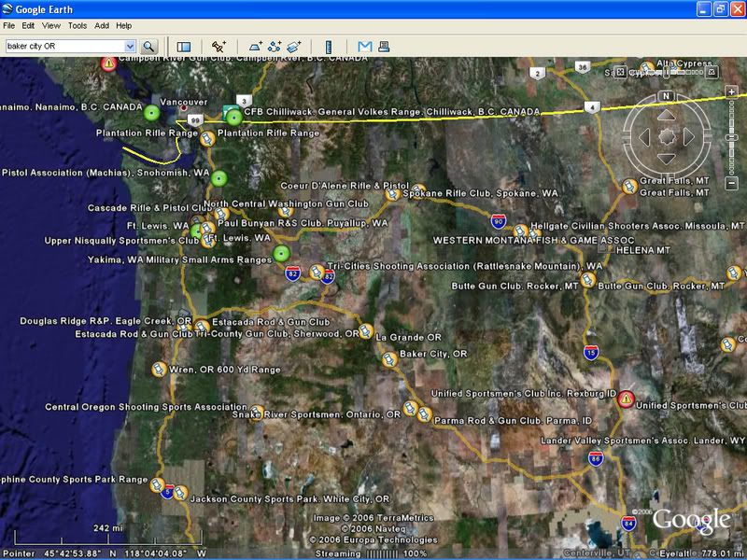The image size is (747, 560).
Task: Click the Interstate 90 highway shield
Action: pyautogui.click(x=499, y=221)
